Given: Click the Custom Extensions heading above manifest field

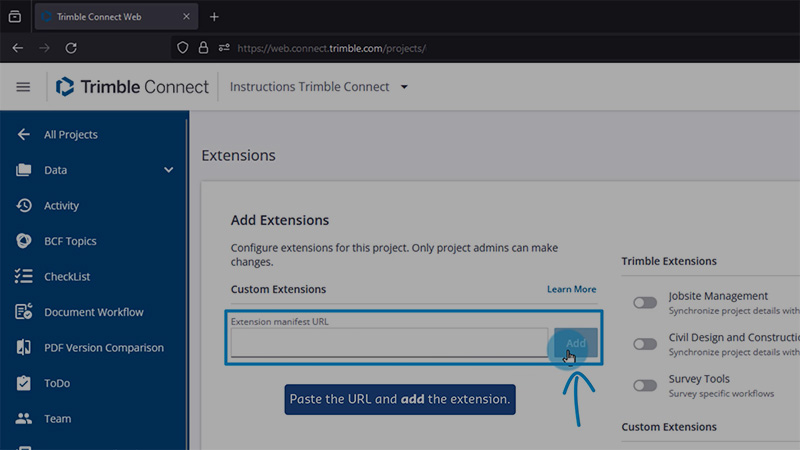Looking at the screenshot, I should click(x=278, y=289).
